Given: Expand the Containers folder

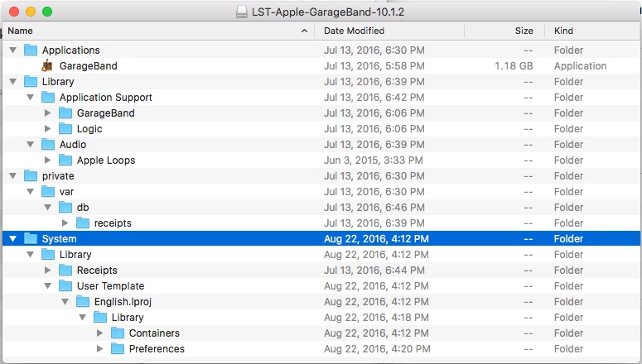Looking at the screenshot, I should 99,333.
